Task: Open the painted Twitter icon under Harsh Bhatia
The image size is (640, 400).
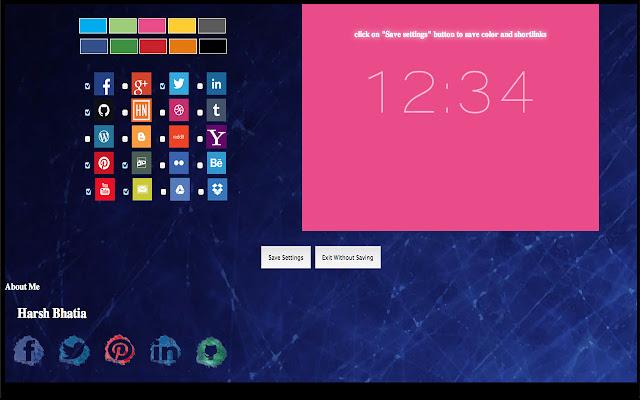Action: click(x=74, y=350)
